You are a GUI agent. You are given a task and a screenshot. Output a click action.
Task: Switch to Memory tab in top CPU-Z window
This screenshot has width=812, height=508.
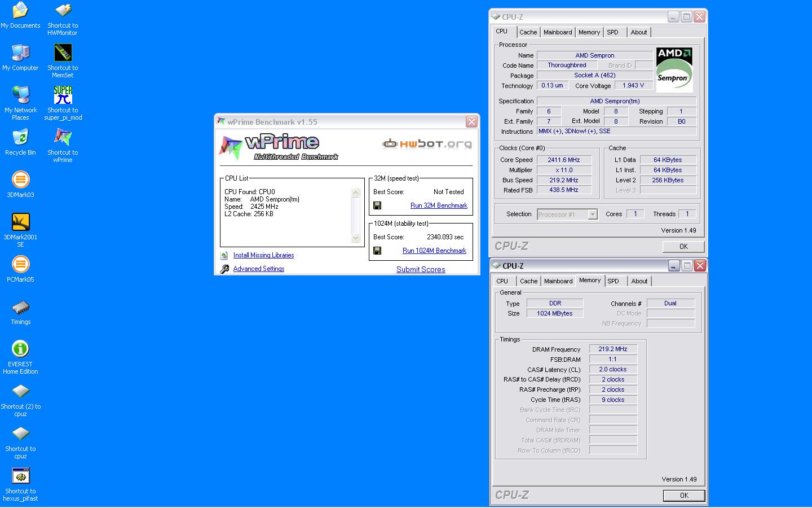click(x=589, y=32)
